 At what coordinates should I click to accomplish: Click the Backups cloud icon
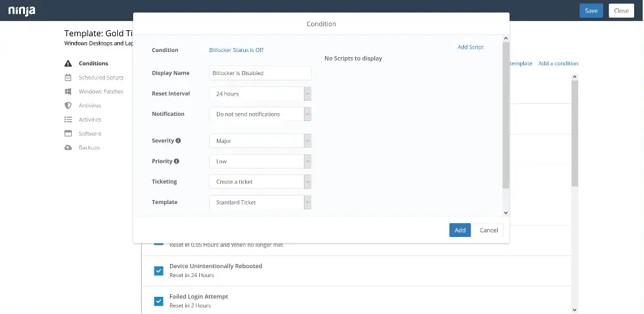[68, 147]
